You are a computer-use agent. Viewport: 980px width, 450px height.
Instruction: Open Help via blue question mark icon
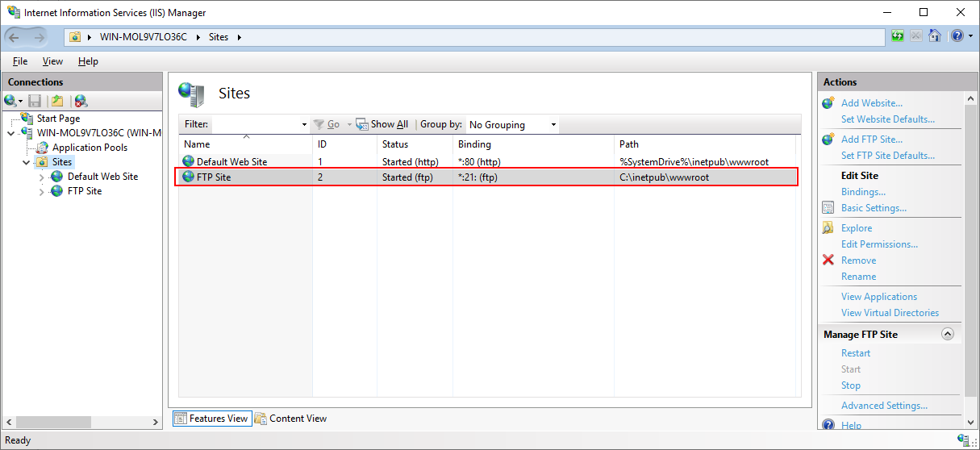(955, 36)
